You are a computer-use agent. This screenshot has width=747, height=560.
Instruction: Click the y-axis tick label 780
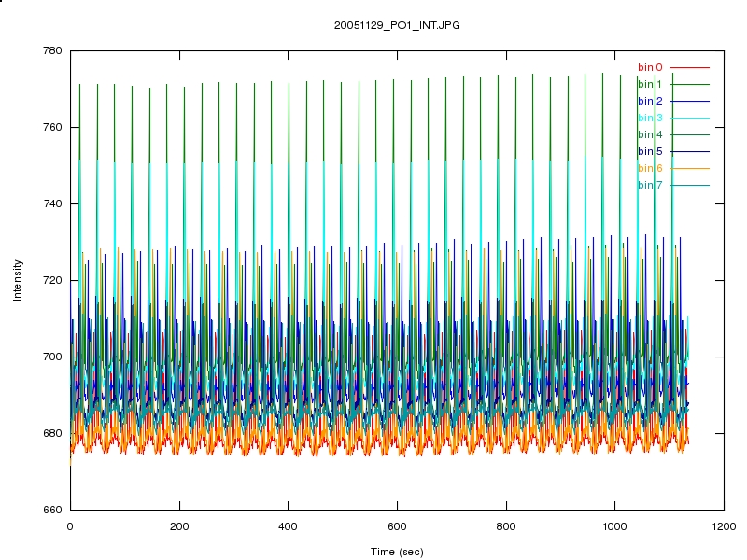[52, 51]
